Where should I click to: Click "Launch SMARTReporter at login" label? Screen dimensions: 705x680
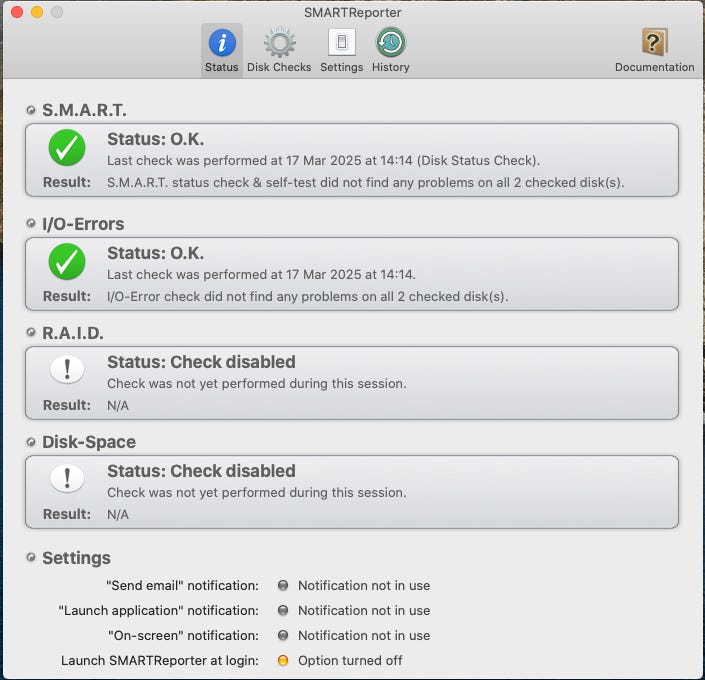click(x=160, y=660)
